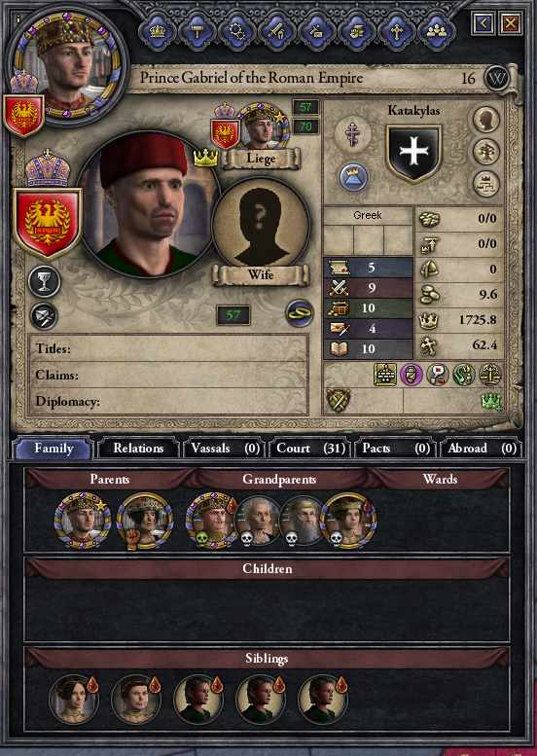Viewport: 537px width, 756px height.
Task: Open the Abroad (0) tab
Action: click(x=482, y=449)
